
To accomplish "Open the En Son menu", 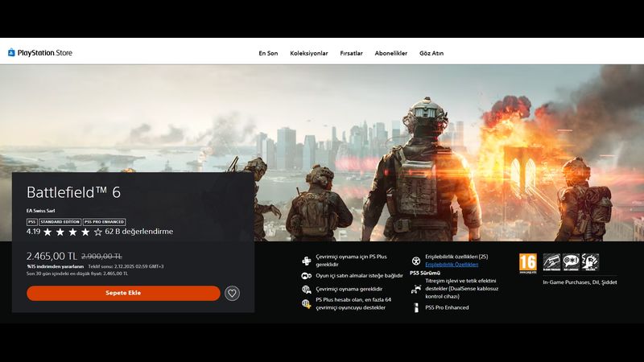I will click(x=268, y=53).
